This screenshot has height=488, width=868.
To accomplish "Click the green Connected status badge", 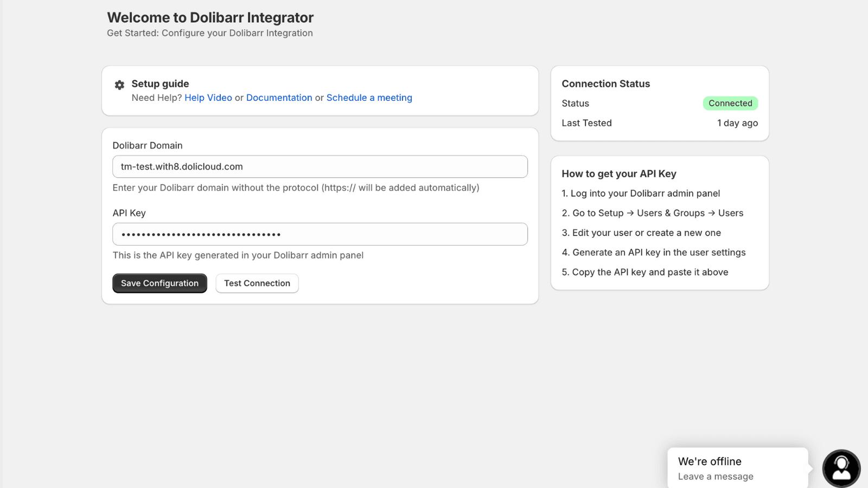I will 730,103.
